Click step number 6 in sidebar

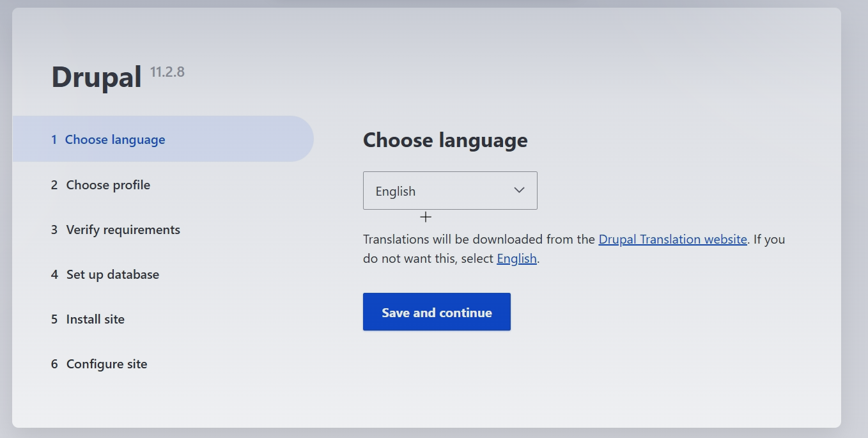pos(54,364)
